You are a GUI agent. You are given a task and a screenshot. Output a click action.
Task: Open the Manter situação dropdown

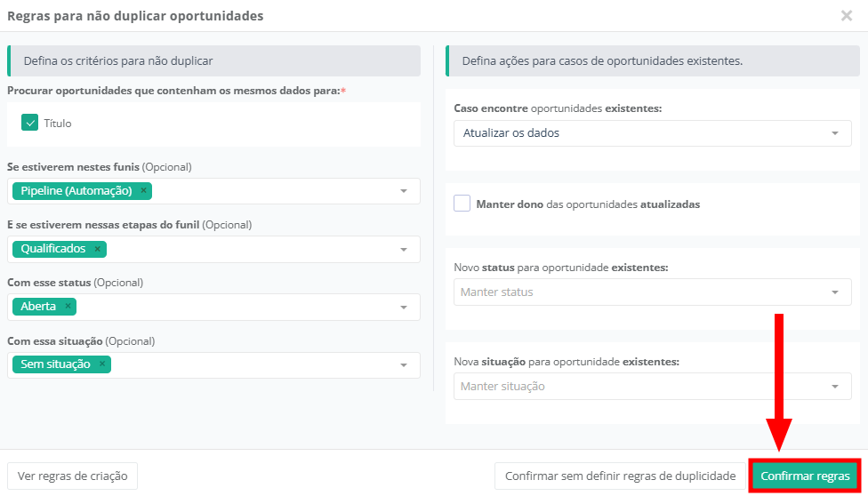[834, 386]
